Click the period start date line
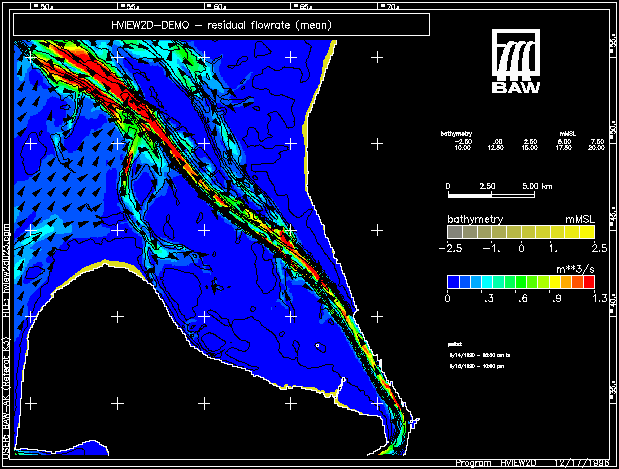 tap(480, 355)
